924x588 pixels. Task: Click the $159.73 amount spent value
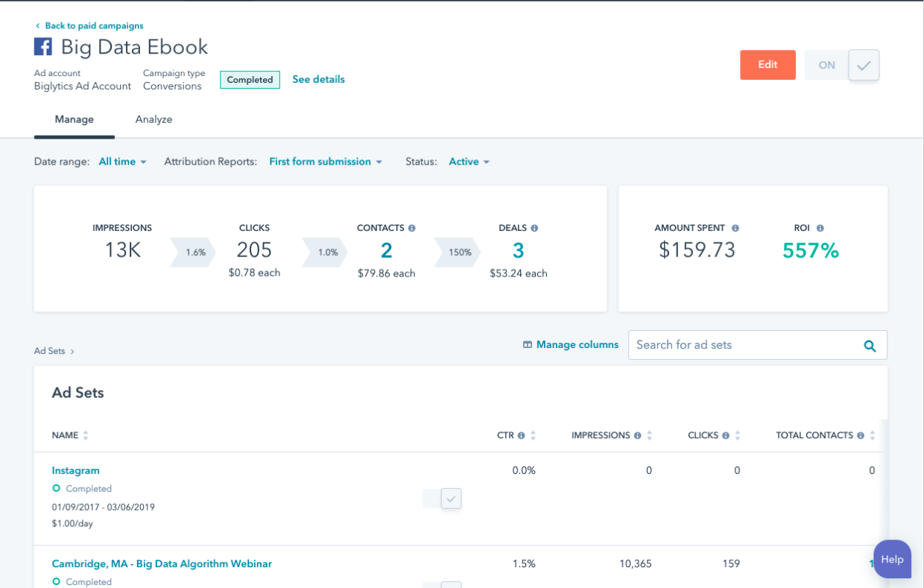coord(697,250)
